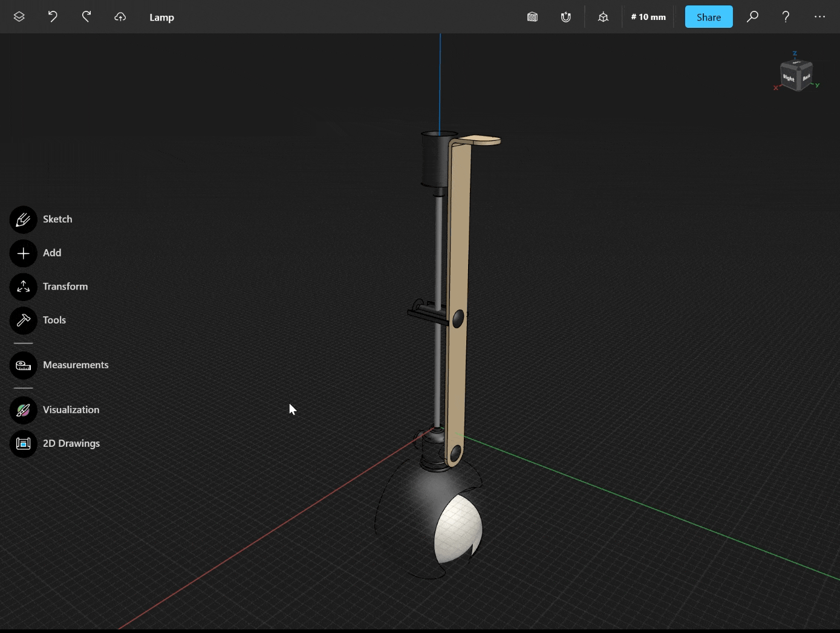Click the cloud sync icon

point(120,17)
